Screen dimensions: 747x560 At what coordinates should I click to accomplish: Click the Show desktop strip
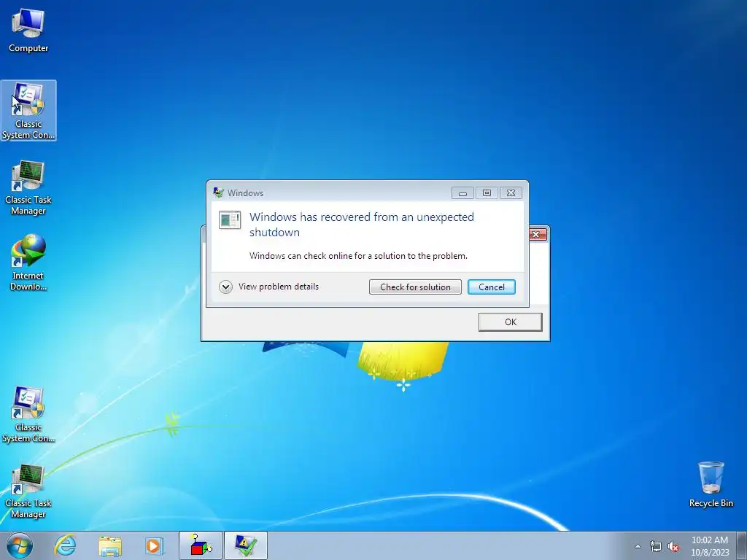[x=742, y=545]
